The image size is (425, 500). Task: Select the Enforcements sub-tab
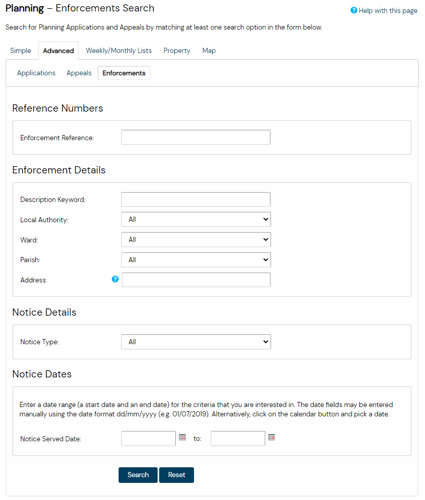pyautogui.click(x=124, y=73)
